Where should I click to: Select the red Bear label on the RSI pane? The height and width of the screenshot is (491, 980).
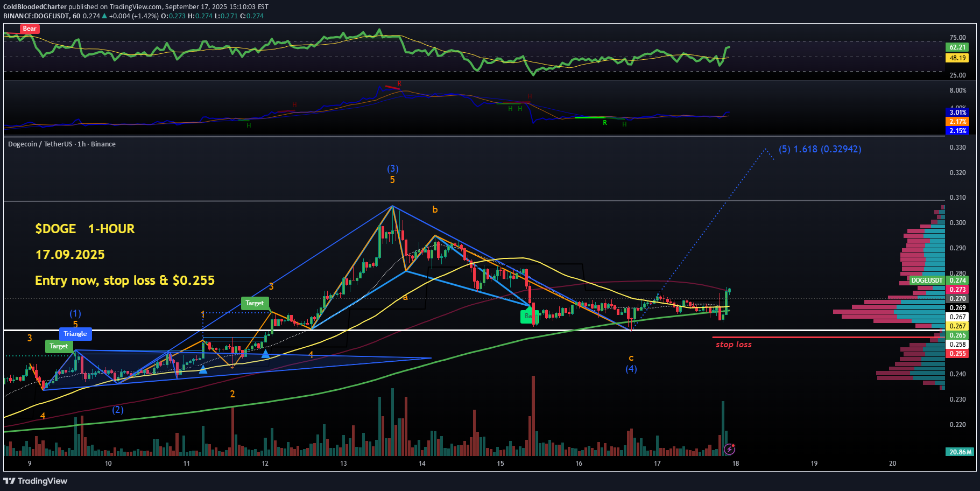click(x=30, y=29)
